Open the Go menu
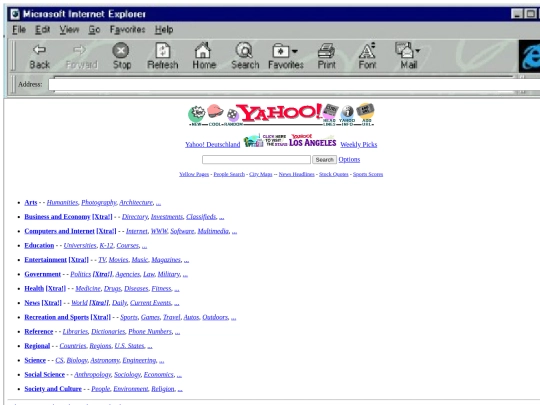The height and width of the screenshot is (405, 540). pos(94,30)
